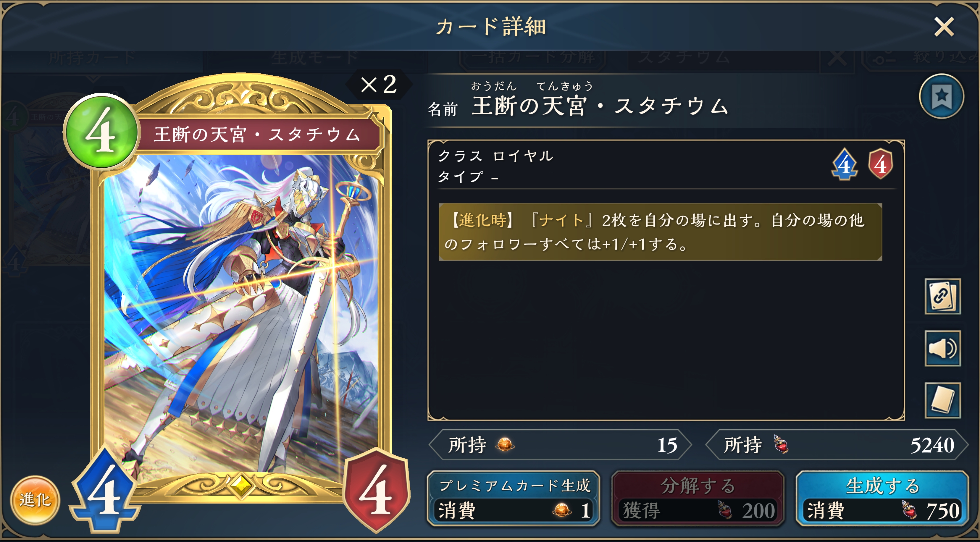Screen dimensions: 980x542
Task: Click the small red defense icon in info panel
Action: click(880, 164)
